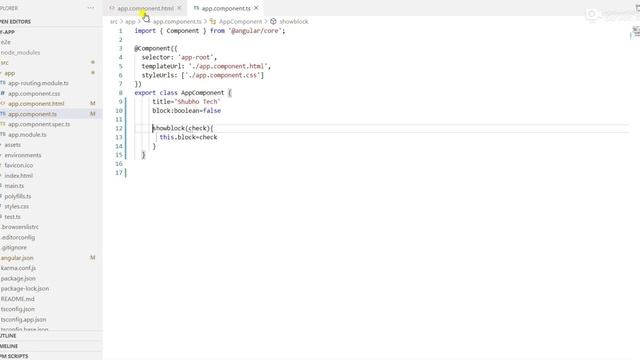The height and width of the screenshot is (360, 640).
Task: Click the 'block:boolean=false' code line
Action: coord(187,111)
